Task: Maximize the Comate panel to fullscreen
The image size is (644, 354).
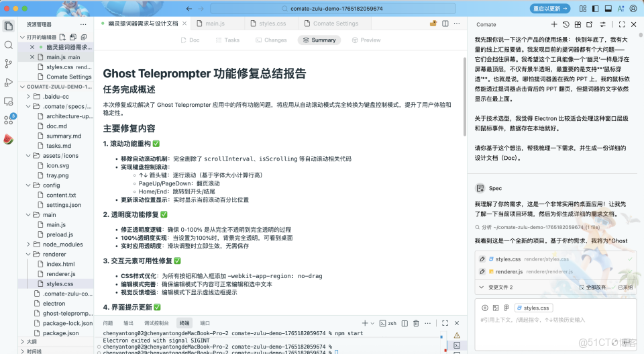Action: point(622,24)
